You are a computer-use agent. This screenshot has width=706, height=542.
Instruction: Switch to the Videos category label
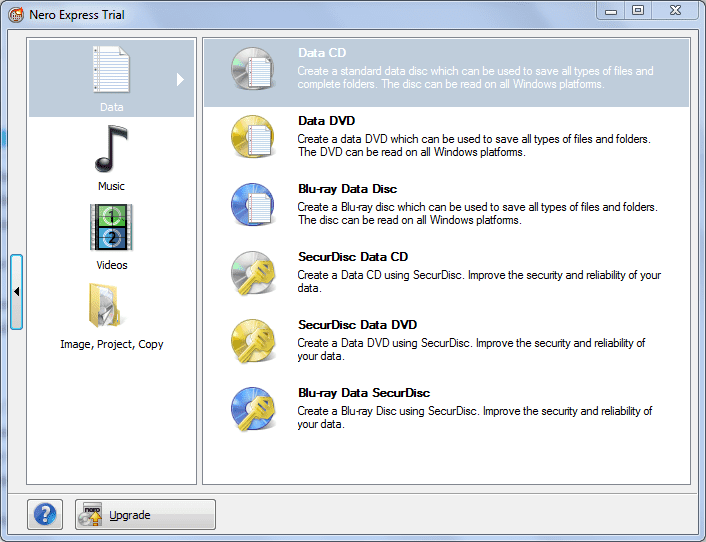click(112, 265)
